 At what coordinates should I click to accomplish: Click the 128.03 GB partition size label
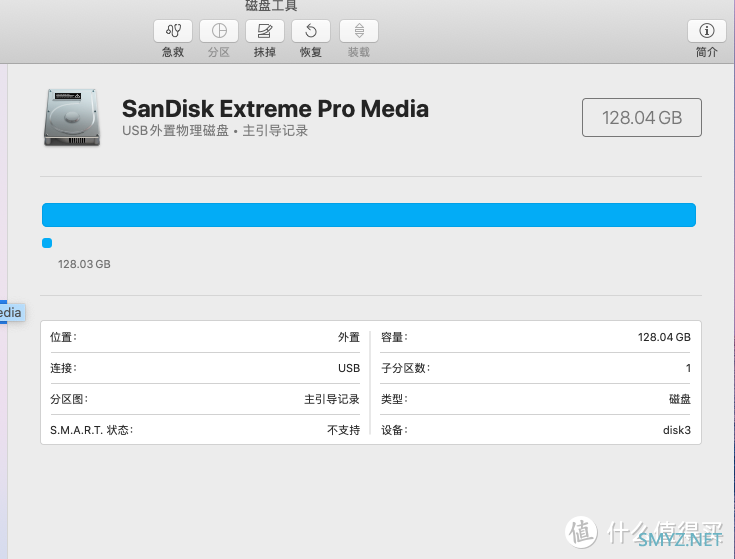(84, 264)
